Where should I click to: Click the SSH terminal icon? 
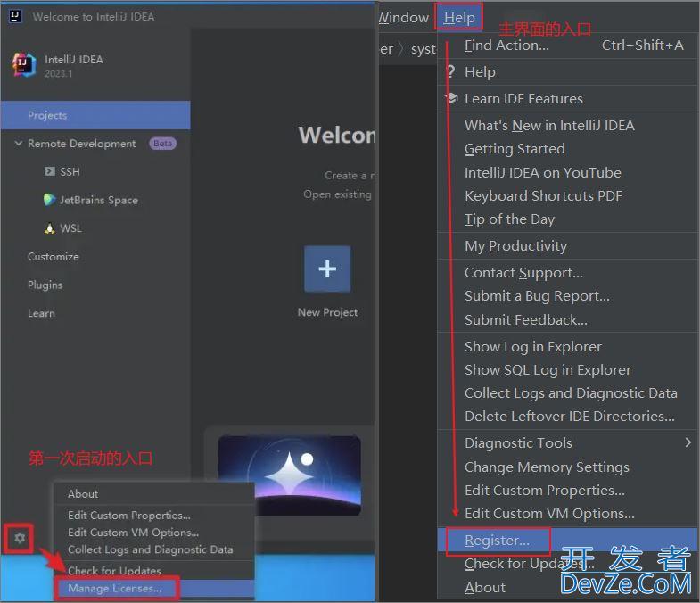point(50,171)
